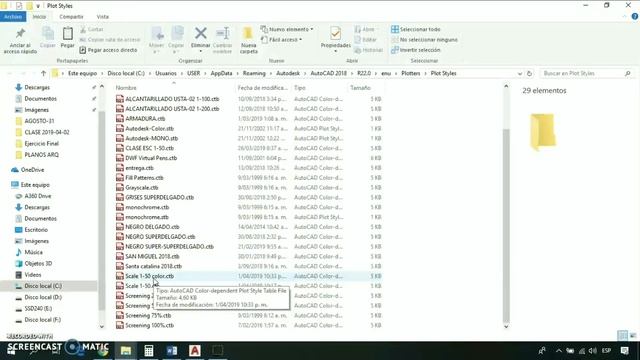Click Seleccionar todo

click(416, 29)
